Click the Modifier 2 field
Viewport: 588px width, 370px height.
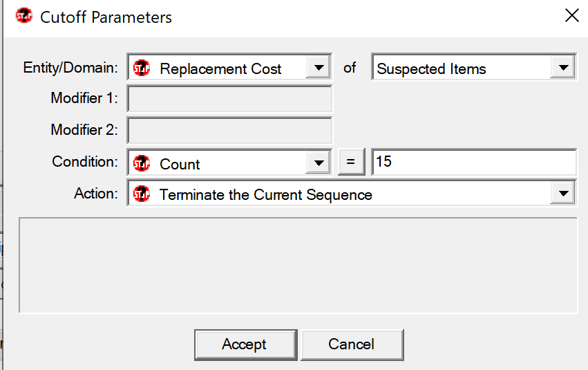pyautogui.click(x=229, y=131)
